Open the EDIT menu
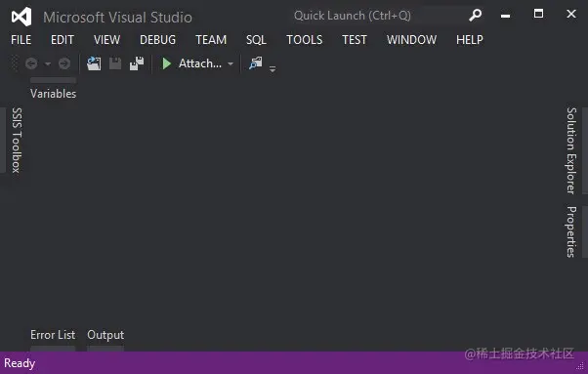The height and width of the screenshot is (374, 588). point(63,40)
